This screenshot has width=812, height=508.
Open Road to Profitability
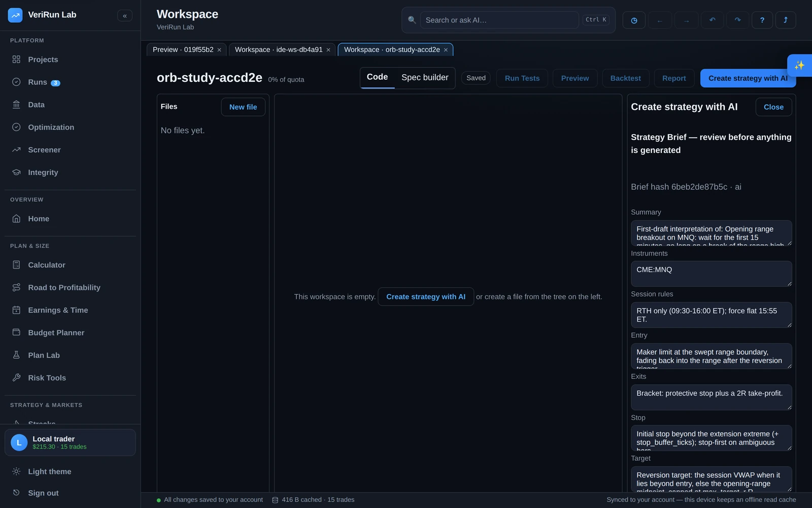click(70, 288)
